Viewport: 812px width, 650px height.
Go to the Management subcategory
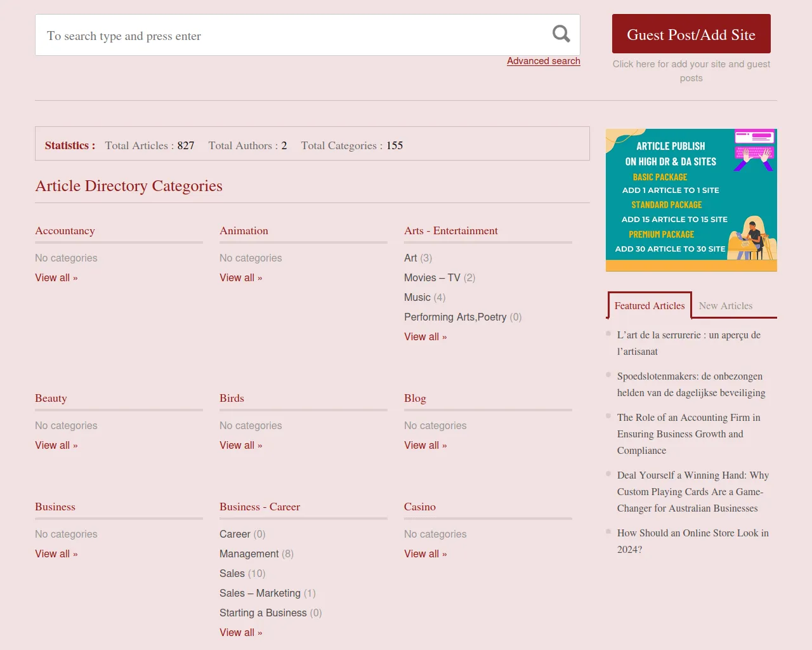[x=249, y=554]
